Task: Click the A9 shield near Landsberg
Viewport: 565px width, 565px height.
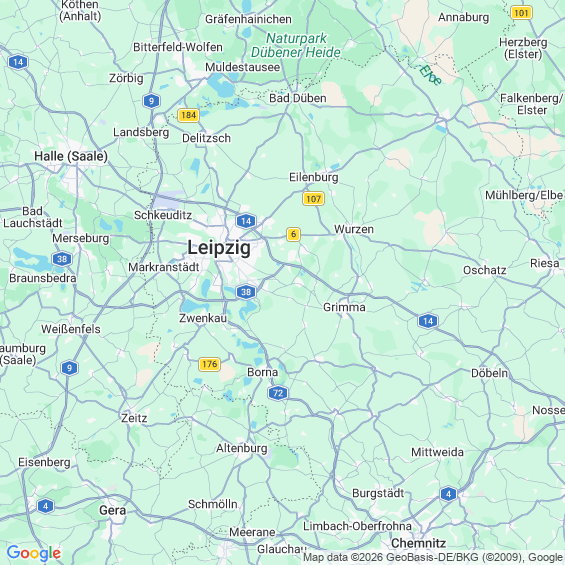Action: click(151, 101)
